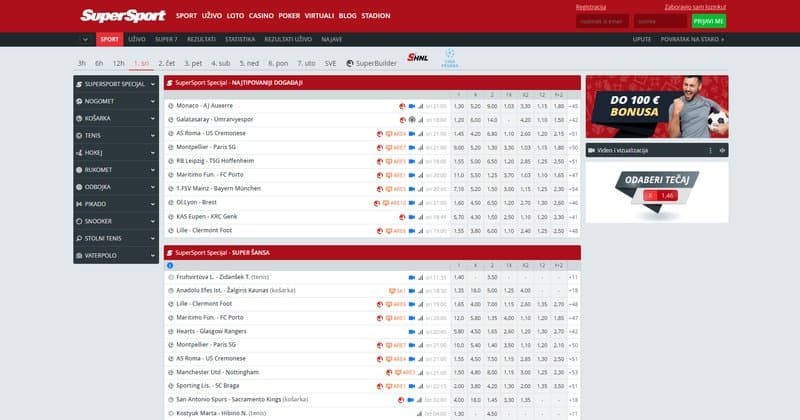Click the green PRIJAVI ME login button
The width and height of the screenshot is (800, 420).
point(709,21)
